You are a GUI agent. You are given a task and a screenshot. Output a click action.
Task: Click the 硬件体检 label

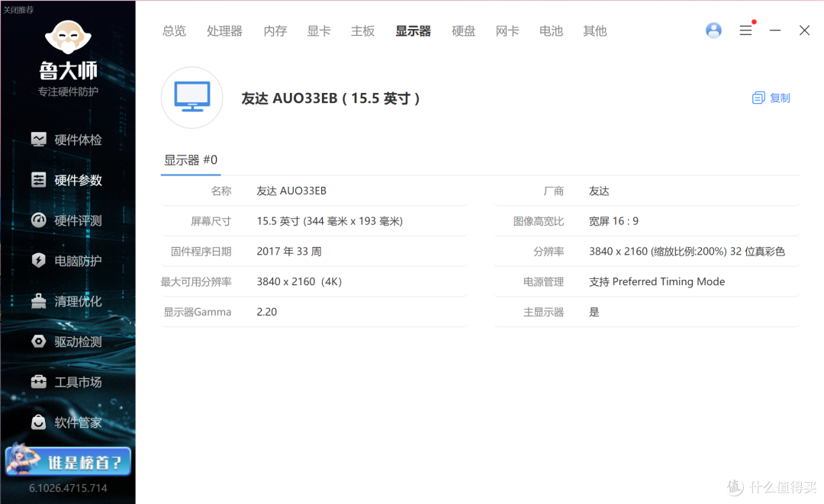[x=78, y=140]
